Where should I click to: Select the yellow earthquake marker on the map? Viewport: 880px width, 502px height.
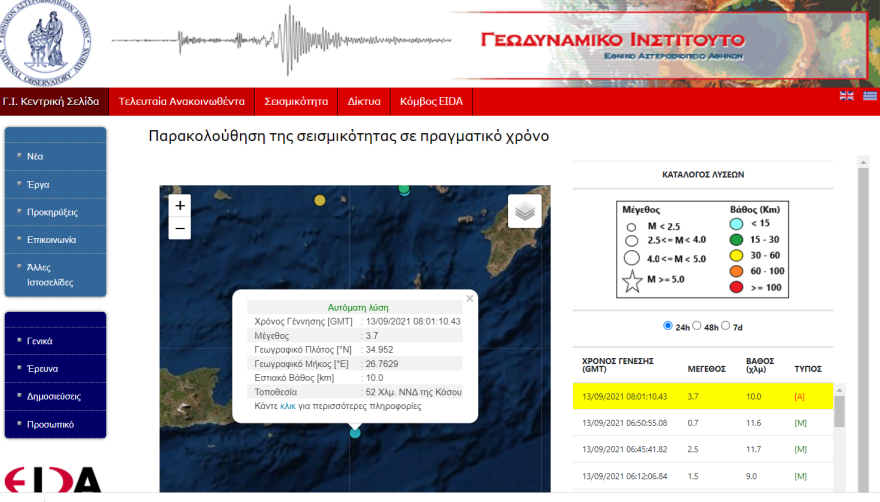(320, 200)
